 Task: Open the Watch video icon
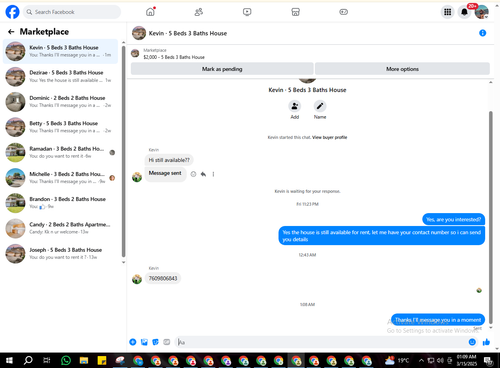[x=247, y=12]
